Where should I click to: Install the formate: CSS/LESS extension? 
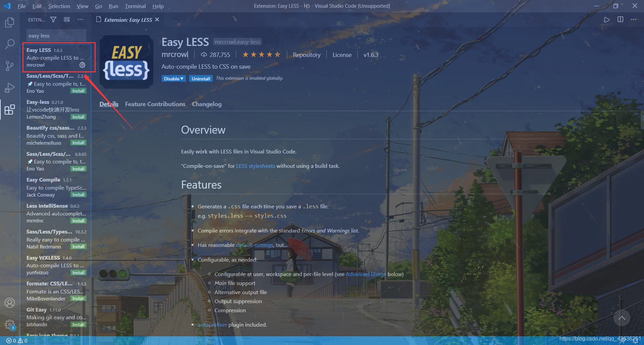click(78, 298)
